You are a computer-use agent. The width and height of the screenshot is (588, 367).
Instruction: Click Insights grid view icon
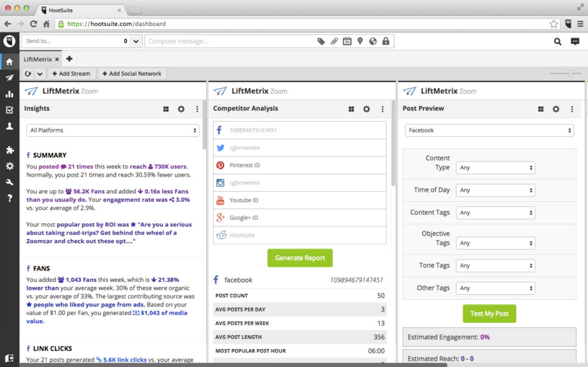tap(166, 109)
